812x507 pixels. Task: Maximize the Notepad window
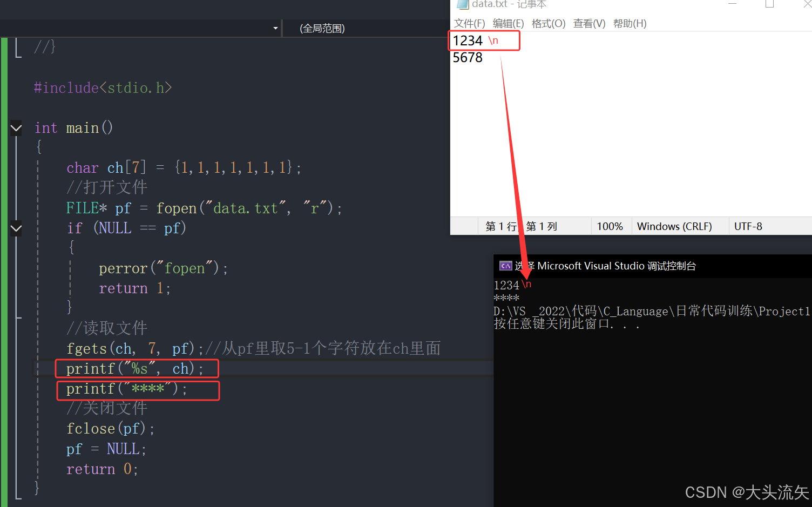coord(770,4)
